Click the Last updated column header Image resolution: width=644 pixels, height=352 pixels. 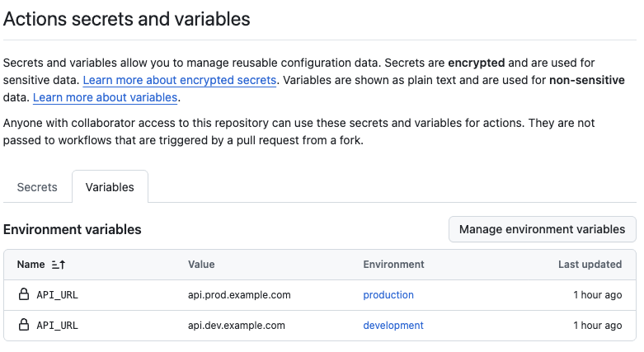590,265
